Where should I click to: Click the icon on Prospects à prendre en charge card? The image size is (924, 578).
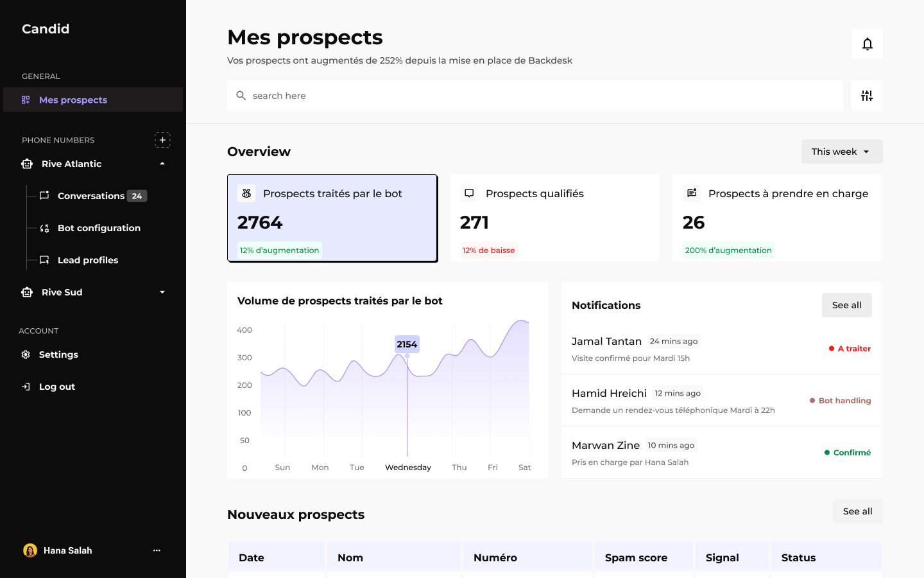tap(692, 193)
